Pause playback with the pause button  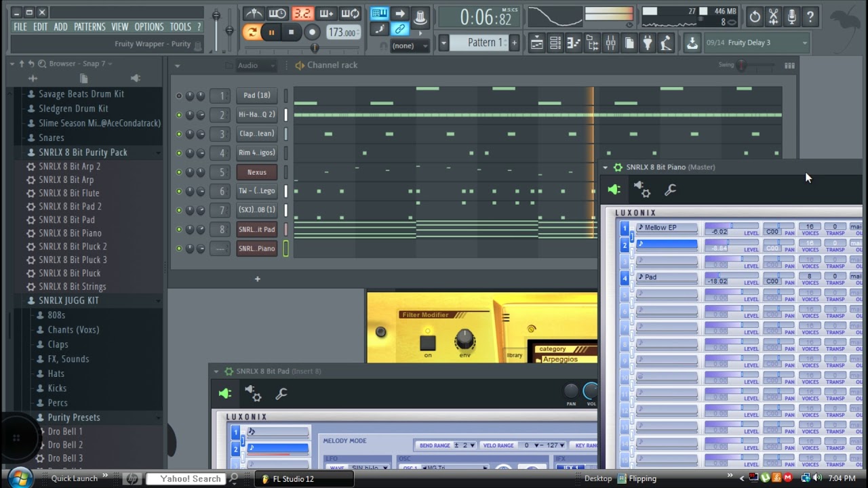(x=271, y=32)
